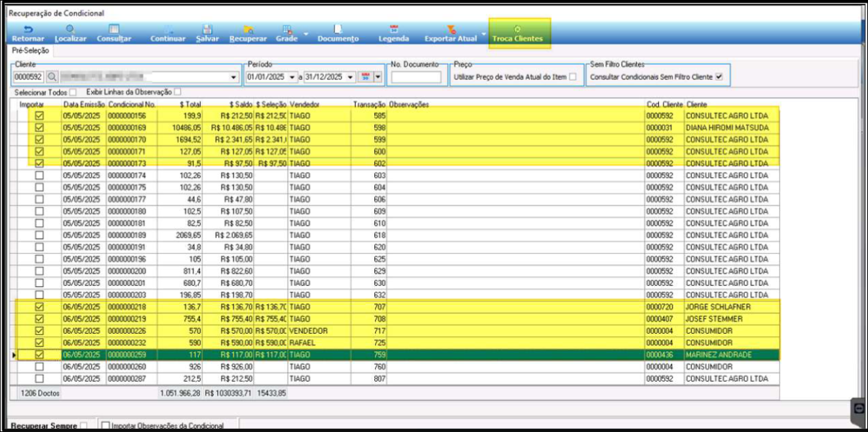The width and height of the screenshot is (868, 432).
Task: Open the start date 01/01/2025 dropdown
Action: click(292, 77)
